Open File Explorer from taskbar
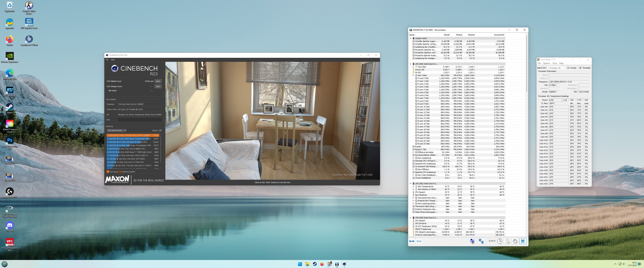This screenshot has width=644, height=268. pyautogui.click(x=307, y=264)
